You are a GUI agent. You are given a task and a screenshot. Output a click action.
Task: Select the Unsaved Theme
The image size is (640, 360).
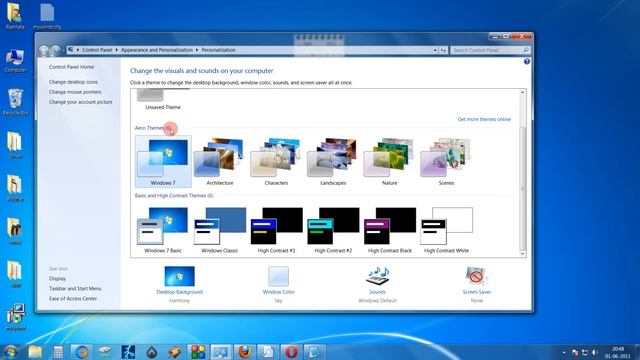tap(163, 100)
